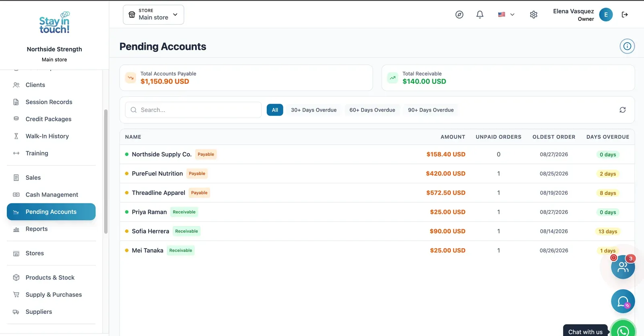644x336 pixels.
Task: Open the Stores page
Action: click(x=51, y=253)
